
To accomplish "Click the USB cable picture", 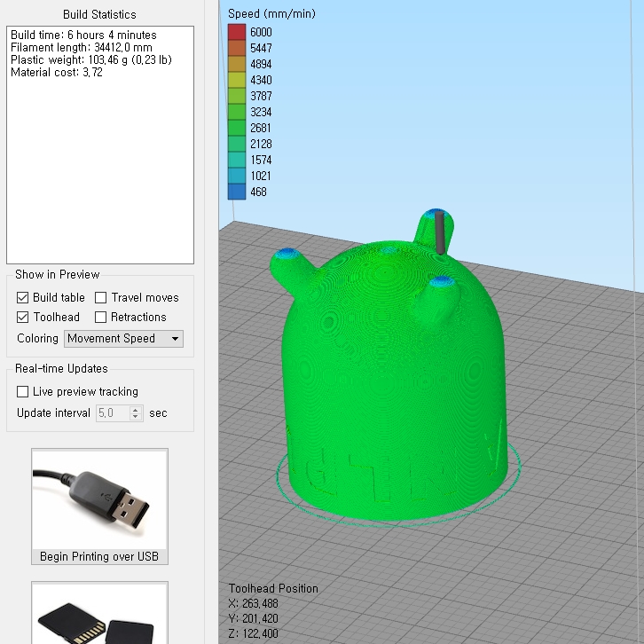I will click(99, 500).
